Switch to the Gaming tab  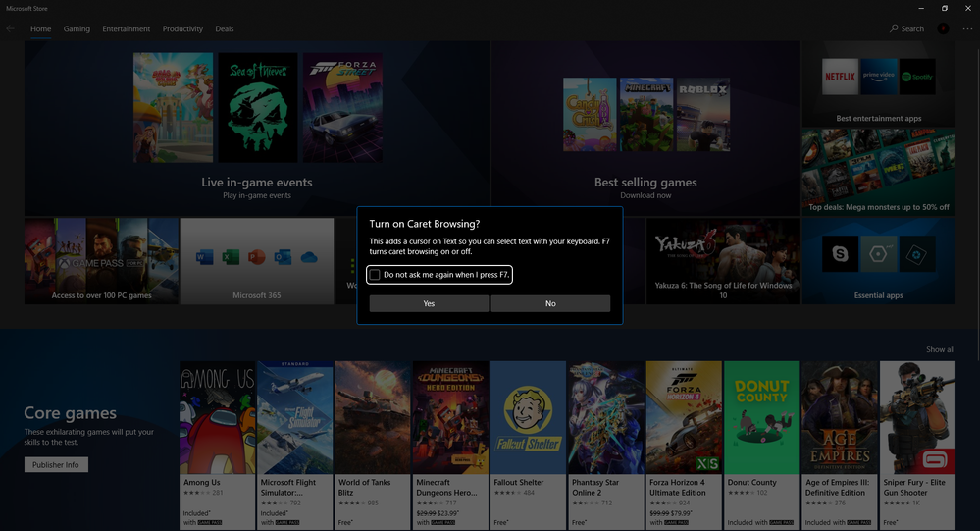click(77, 28)
